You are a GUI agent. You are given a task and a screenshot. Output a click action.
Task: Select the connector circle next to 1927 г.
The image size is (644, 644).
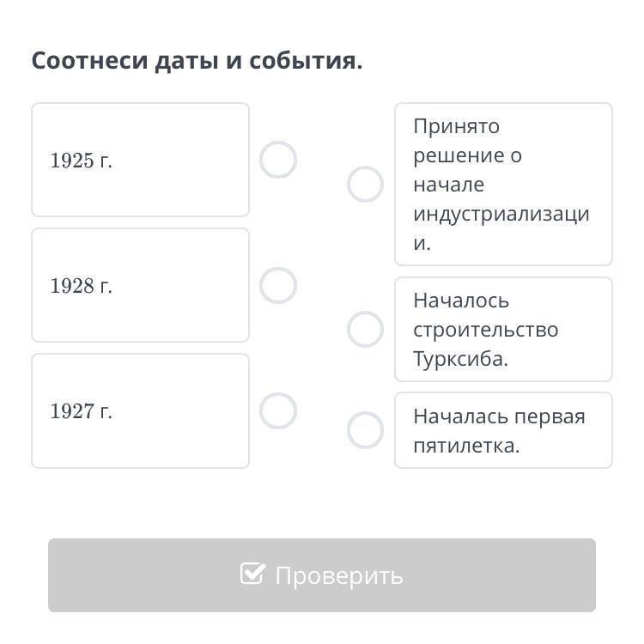pos(278,411)
